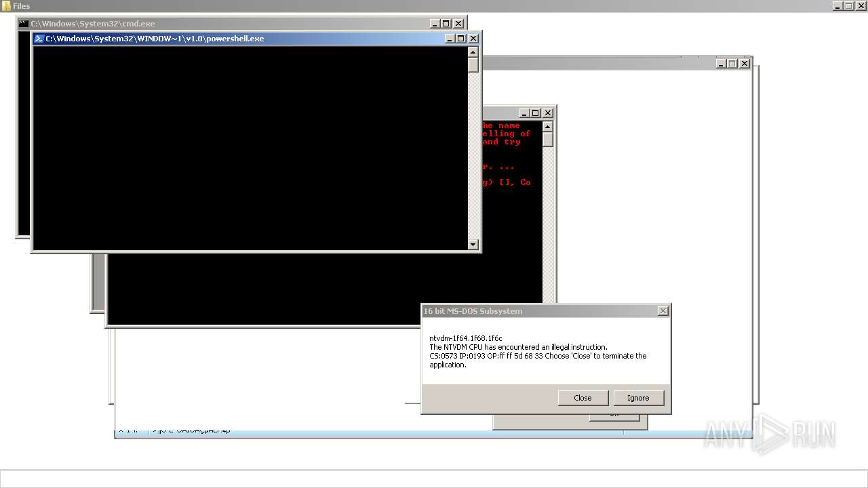Close the cmd.exe window

[458, 24]
